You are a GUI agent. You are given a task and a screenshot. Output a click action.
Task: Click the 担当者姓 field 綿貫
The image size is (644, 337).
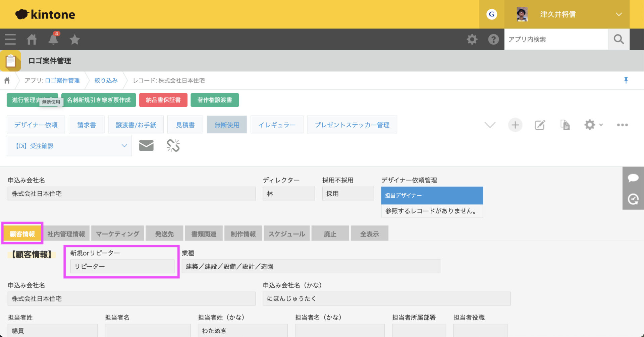[52, 330]
